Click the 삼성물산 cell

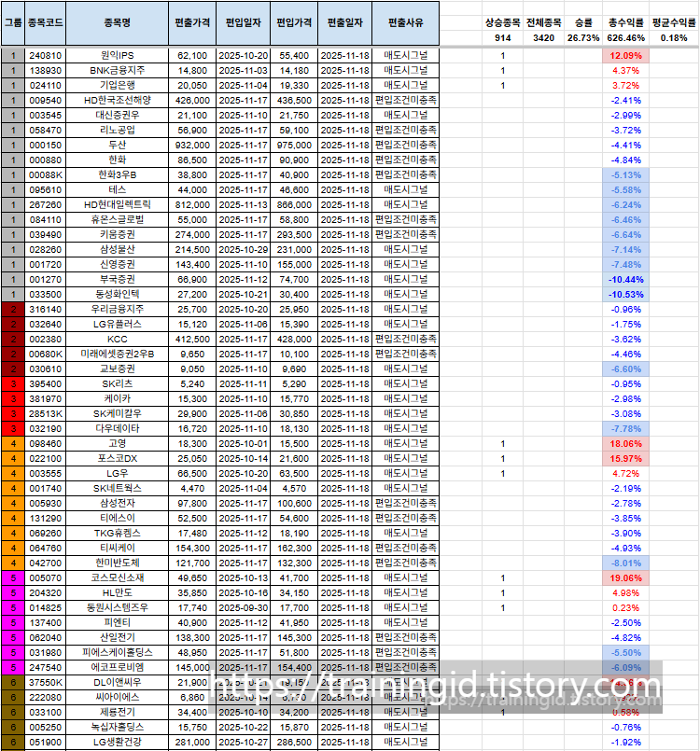coord(118,249)
